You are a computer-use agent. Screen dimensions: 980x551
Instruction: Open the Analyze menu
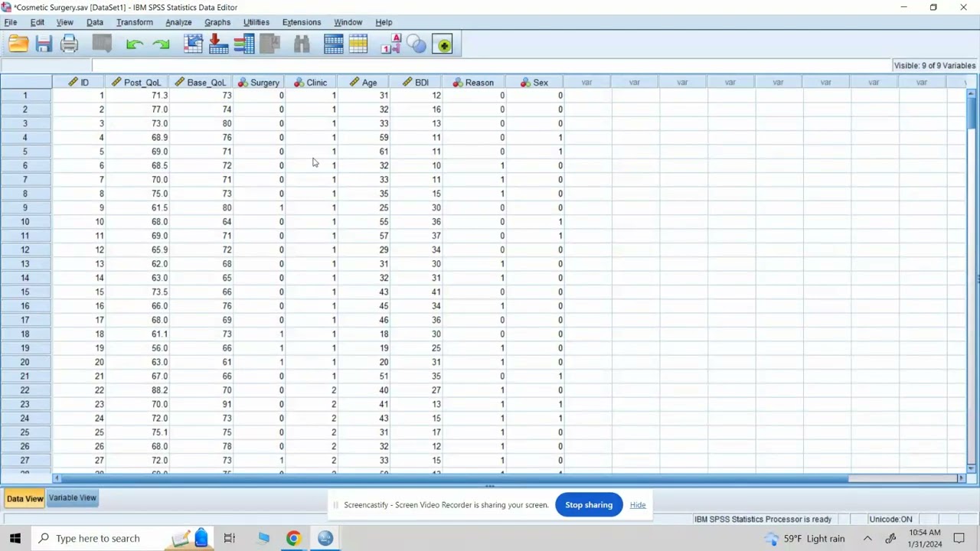click(x=178, y=22)
